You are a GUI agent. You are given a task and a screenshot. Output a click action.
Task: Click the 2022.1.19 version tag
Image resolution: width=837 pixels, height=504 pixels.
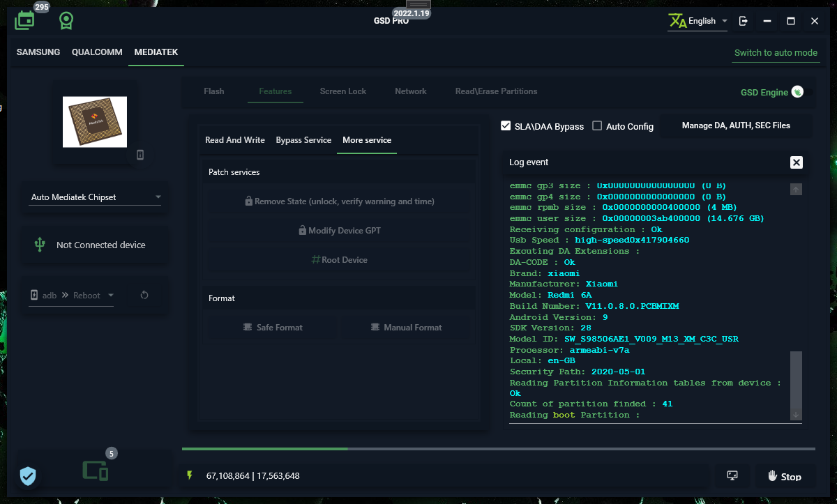click(412, 13)
